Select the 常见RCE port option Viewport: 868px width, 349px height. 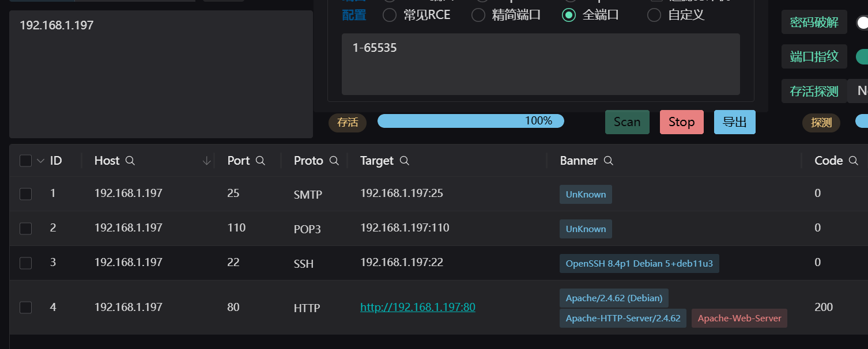(x=390, y=15)
